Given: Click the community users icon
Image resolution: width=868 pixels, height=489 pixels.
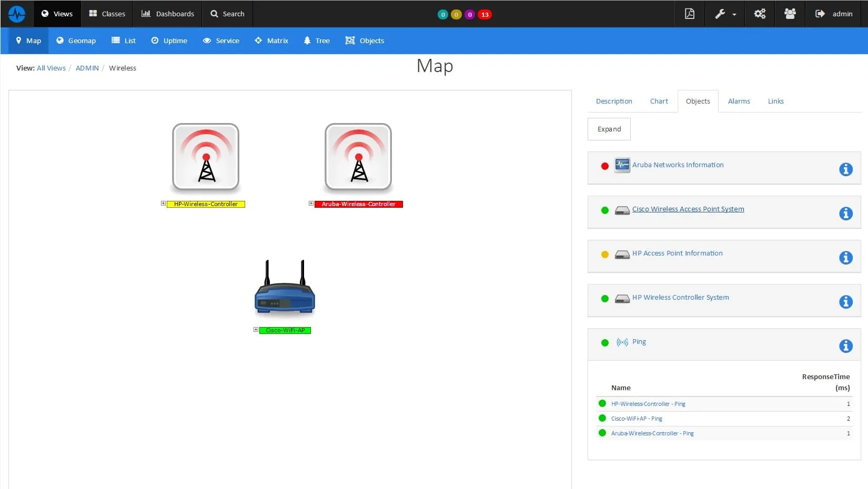Looking at the screenshot, I should 790,14.
